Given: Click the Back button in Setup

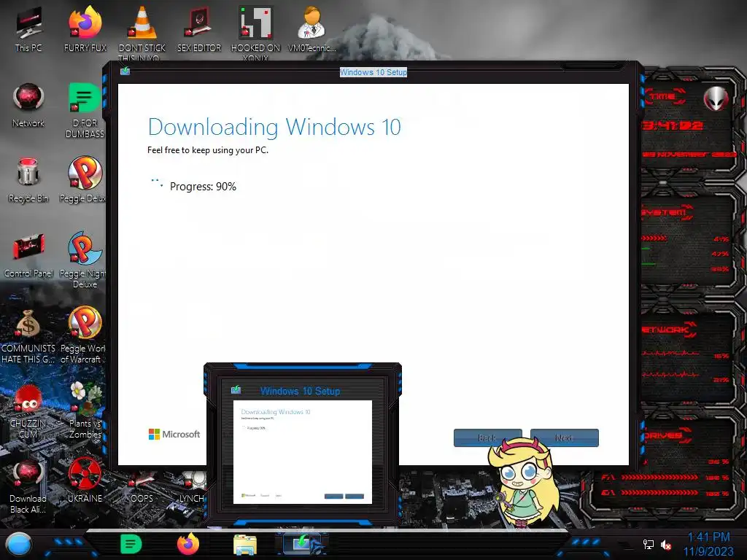Looking at the screenshot, I should [x=488, y=437].
